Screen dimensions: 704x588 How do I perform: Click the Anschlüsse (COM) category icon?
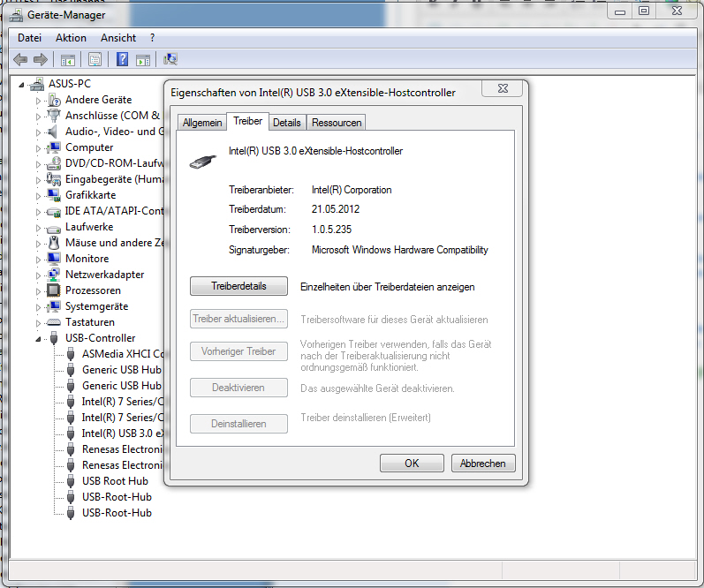tap(54, 116)
